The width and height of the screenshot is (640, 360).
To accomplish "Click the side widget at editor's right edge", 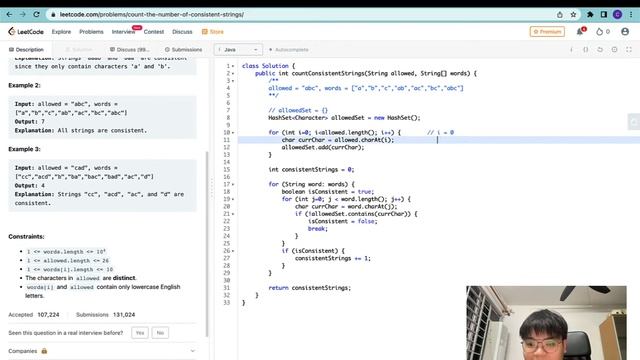I will coord(633,122).
